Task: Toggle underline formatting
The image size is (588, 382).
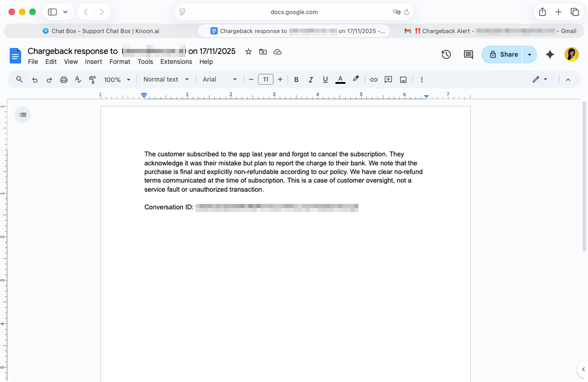Action: tap(325, 79)
